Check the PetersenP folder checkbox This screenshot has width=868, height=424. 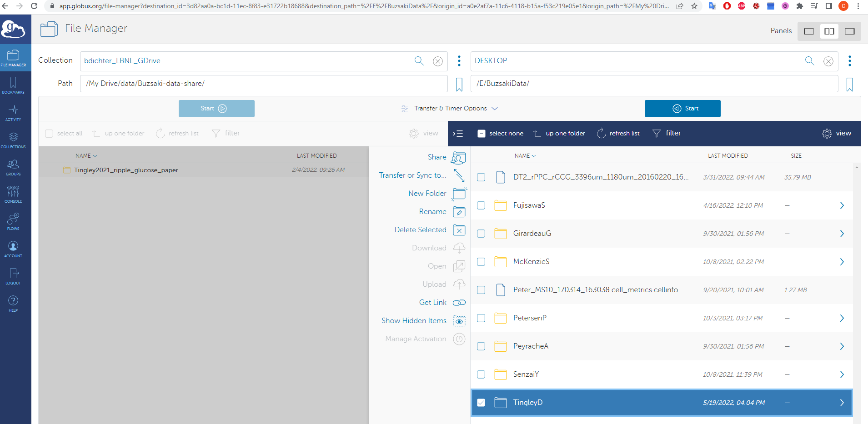click(481, 318)
